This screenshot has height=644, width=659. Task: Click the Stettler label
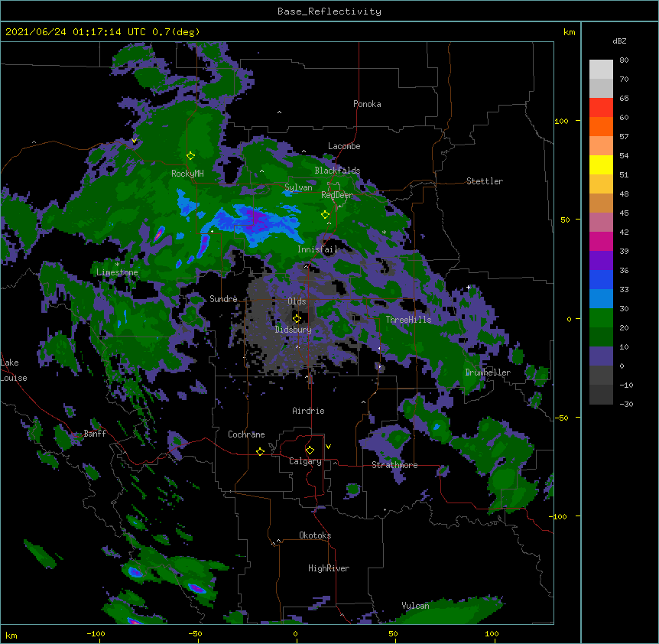pos(485,181)
